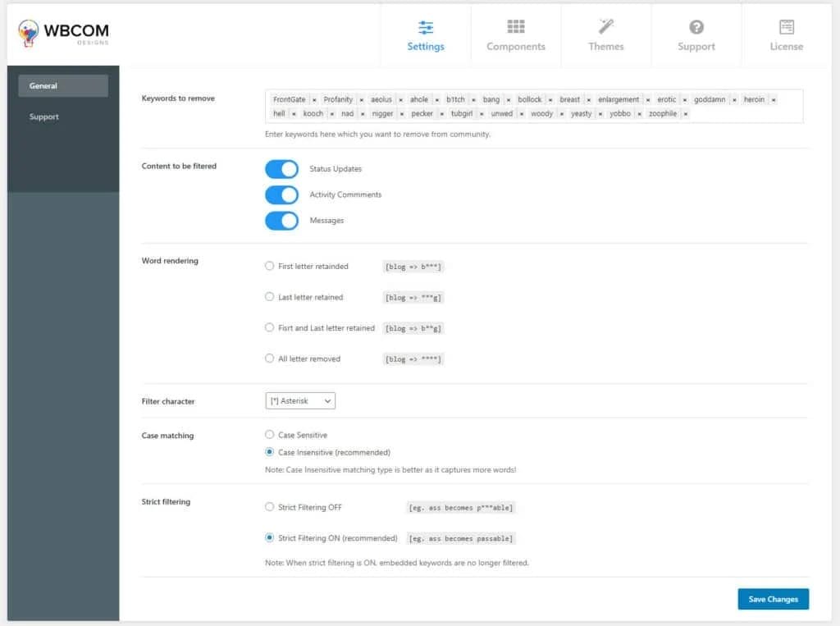
Task: Go to Support in the sidebar
Action: pos(44,117)
